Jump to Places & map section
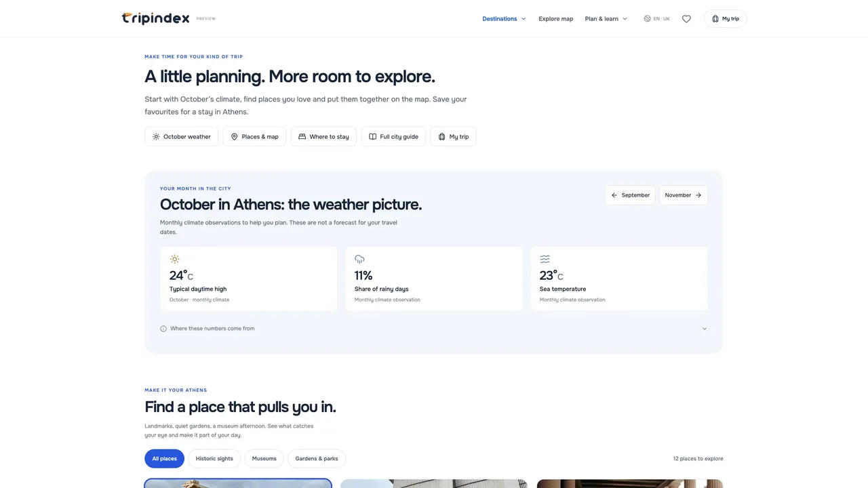 tap(254, 137)
